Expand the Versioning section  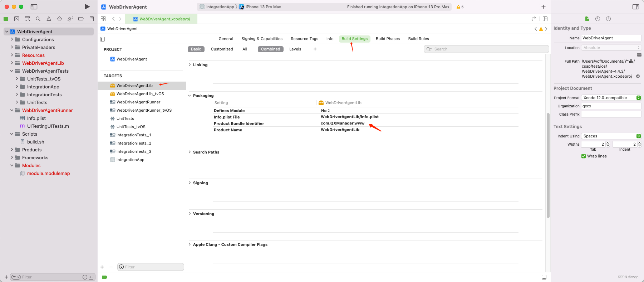click(x=190, y=214)
